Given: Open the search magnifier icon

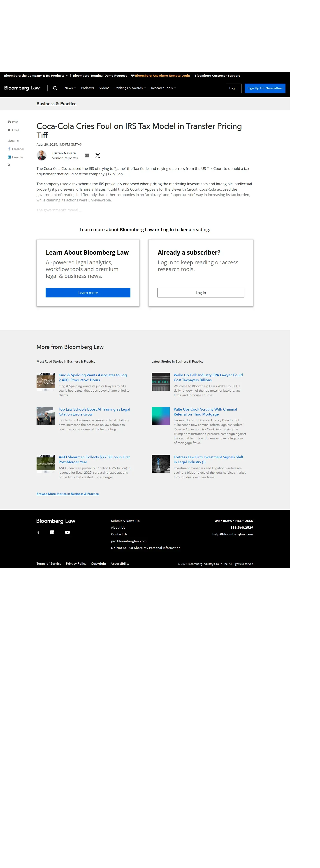Looking at the screenshot, I should pos(55,88).
